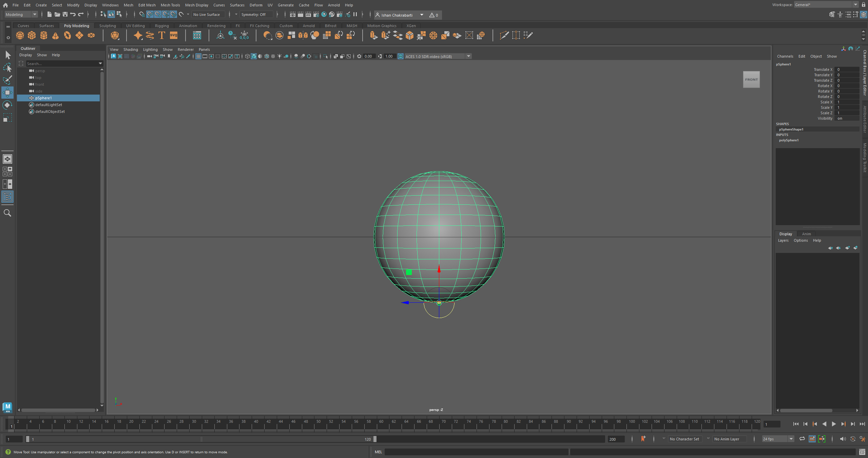
Task: Click the Freeze Transformations snowflake icon
Action: [244, 35]
